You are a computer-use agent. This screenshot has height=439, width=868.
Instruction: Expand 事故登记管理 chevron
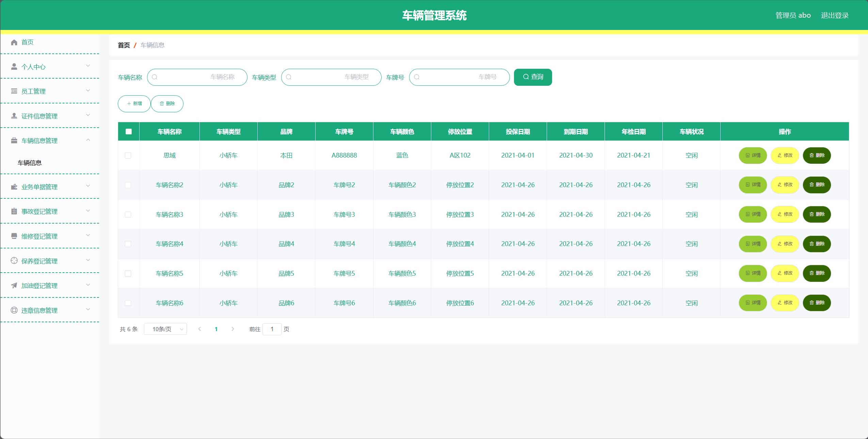tap(88, 211)
